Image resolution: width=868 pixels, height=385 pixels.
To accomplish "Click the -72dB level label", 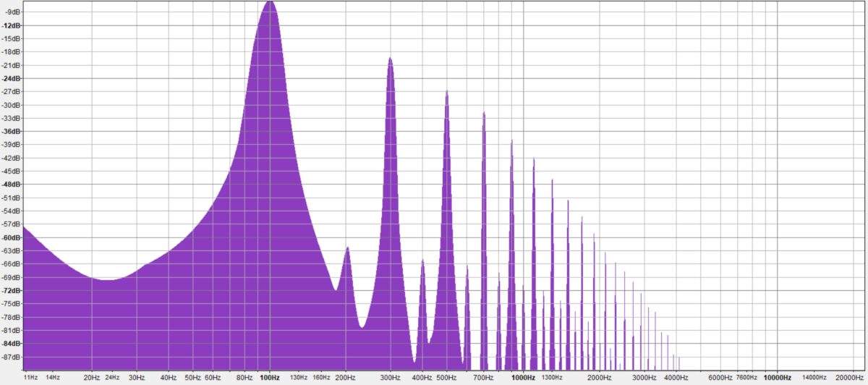I will (12, 290).
